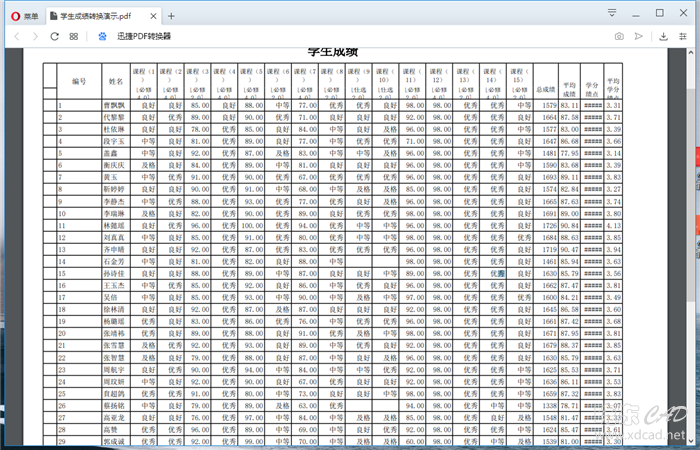700x450 pixels.
Task: Open the downloads icon
Action: tap(663, 36)
